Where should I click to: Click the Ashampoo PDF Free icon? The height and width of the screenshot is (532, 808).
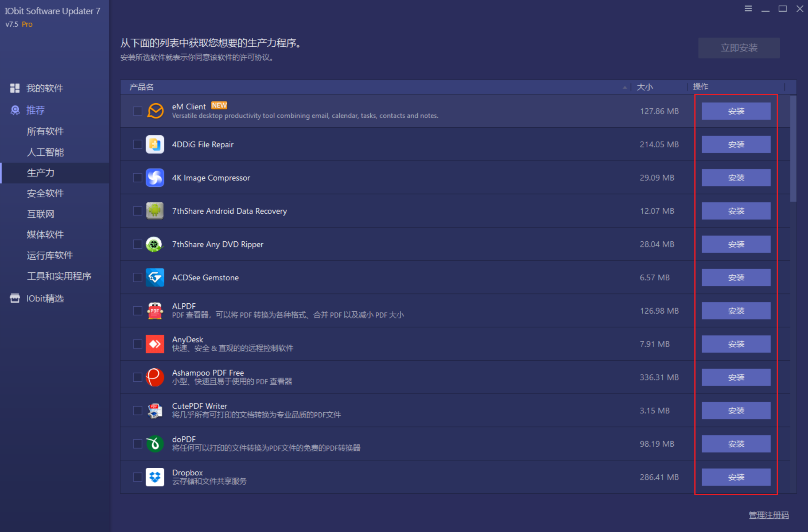click(x=155, y=377)
